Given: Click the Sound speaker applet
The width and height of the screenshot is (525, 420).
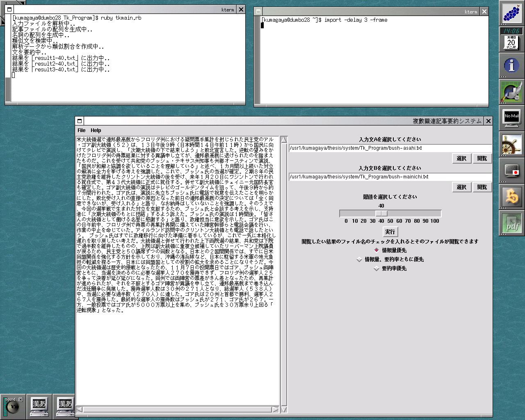Looking at the screenshot, I should point(12,408).
